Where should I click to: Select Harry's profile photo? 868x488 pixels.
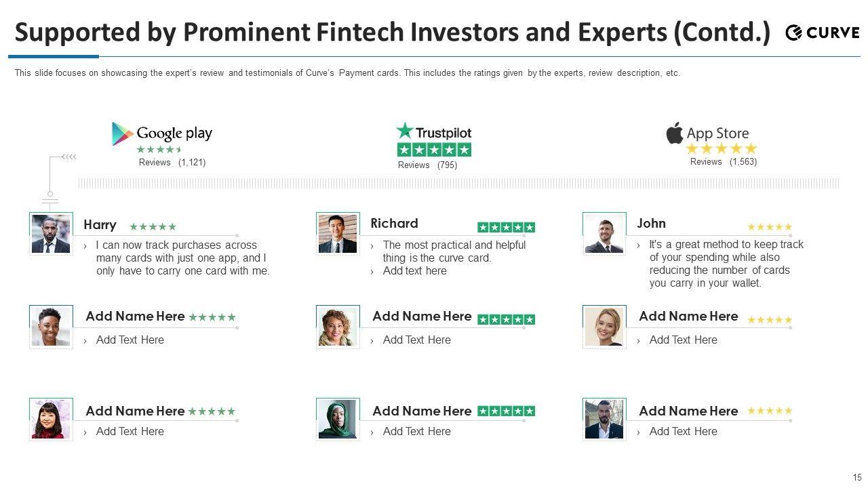click(x=51, y=234)
